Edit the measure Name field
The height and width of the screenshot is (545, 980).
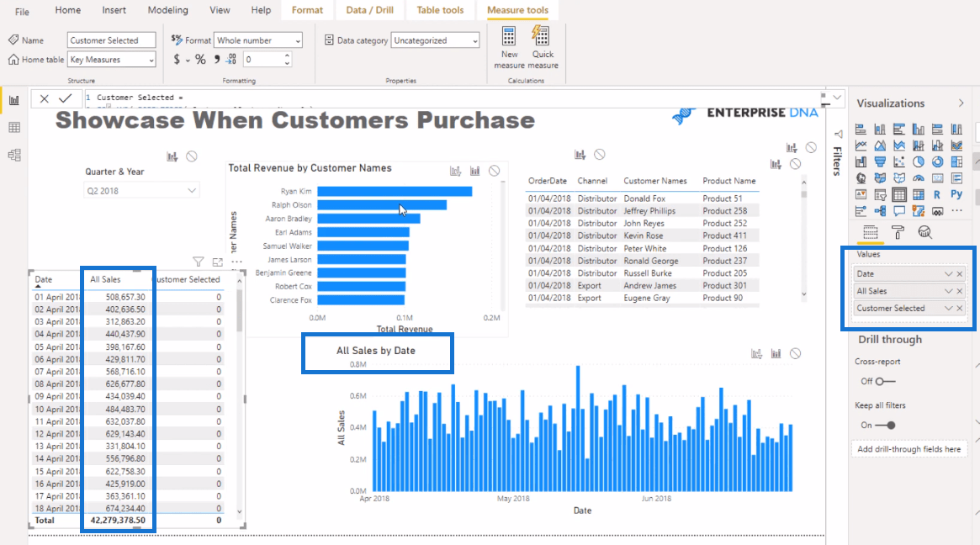click(x=111, y=40)
